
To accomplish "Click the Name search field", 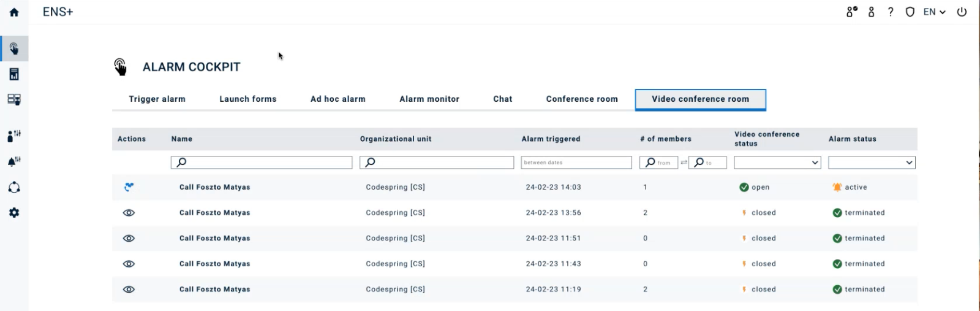I will (x=262, y=163).
